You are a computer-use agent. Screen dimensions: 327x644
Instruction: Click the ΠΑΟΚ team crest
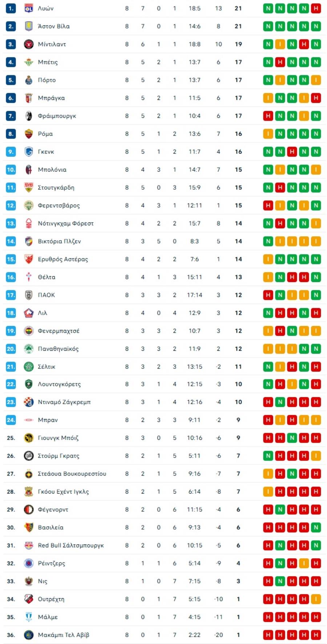(29, 295)
